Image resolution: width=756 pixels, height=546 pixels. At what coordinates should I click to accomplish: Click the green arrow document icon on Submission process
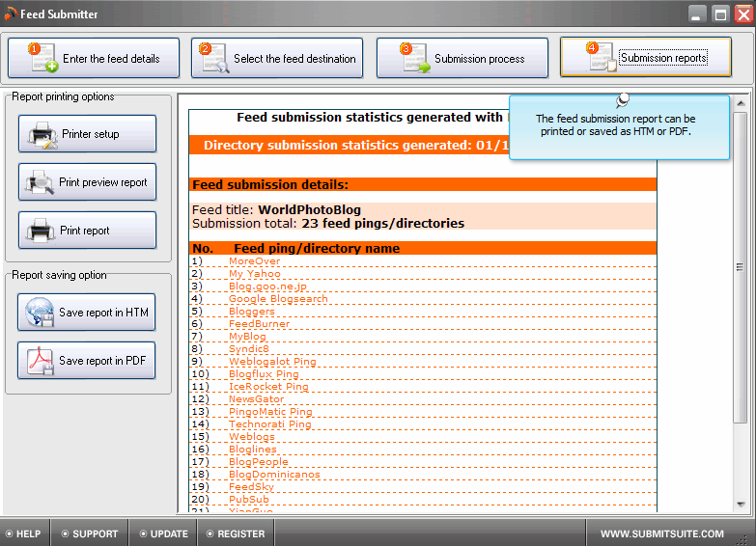coord(415,58)
